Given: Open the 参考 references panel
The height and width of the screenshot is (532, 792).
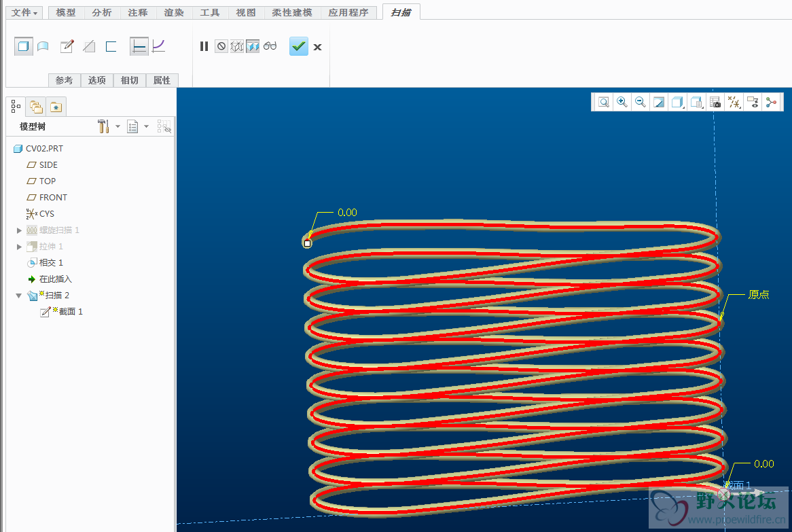Looking at the screenshot, I should click(64, 80).
